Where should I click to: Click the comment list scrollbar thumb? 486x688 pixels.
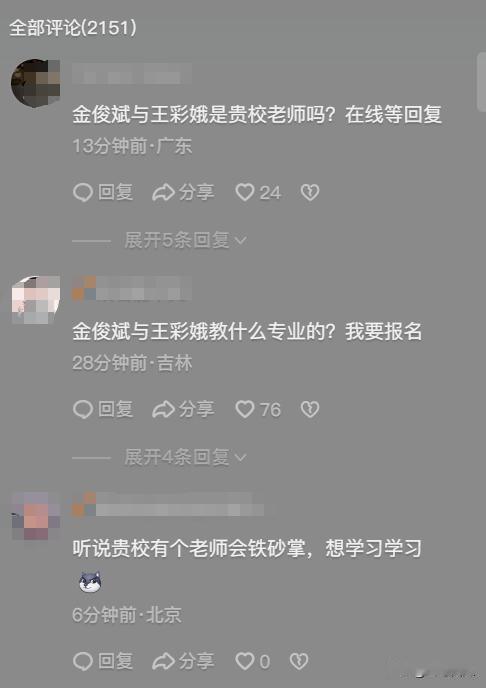pyautogui.click(x=481, y=82)
